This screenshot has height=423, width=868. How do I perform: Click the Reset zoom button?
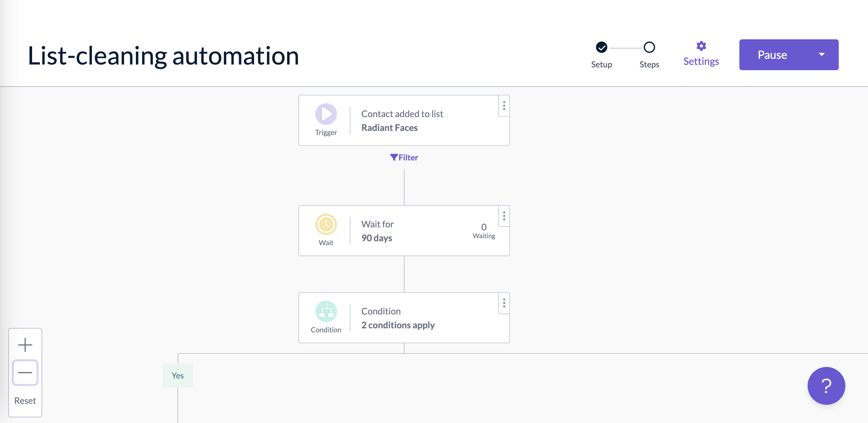pyautogui.click(x=25, y=400)
